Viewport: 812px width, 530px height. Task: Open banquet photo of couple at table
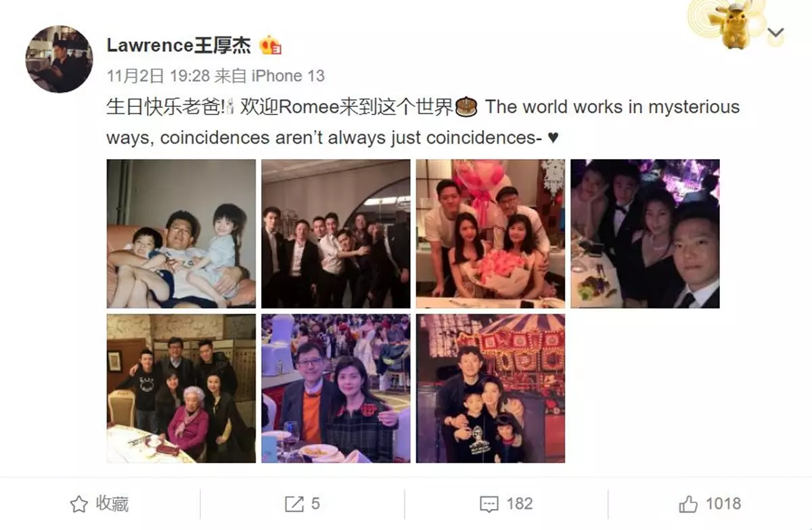pos(336,389)
